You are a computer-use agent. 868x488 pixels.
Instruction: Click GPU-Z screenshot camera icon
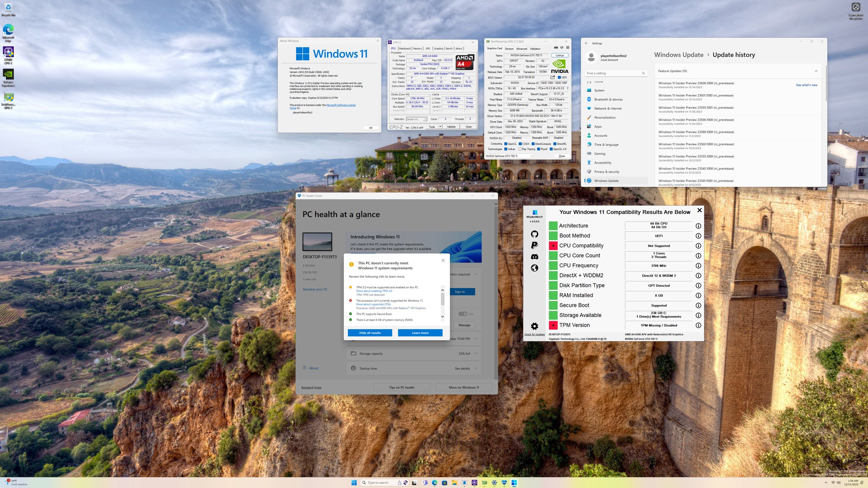click(556, 47)
